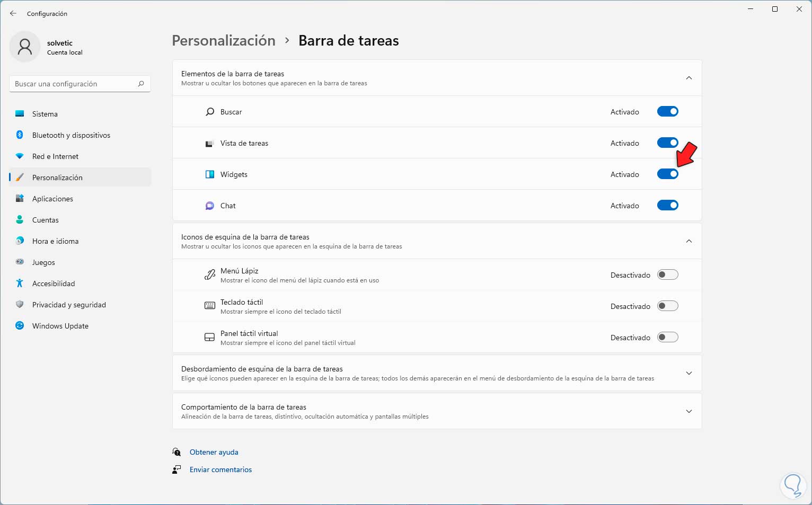The width and height of the screenshot is (812, 505).
Task: Click the Enviar comentarios link
Action: click(220, 469)
